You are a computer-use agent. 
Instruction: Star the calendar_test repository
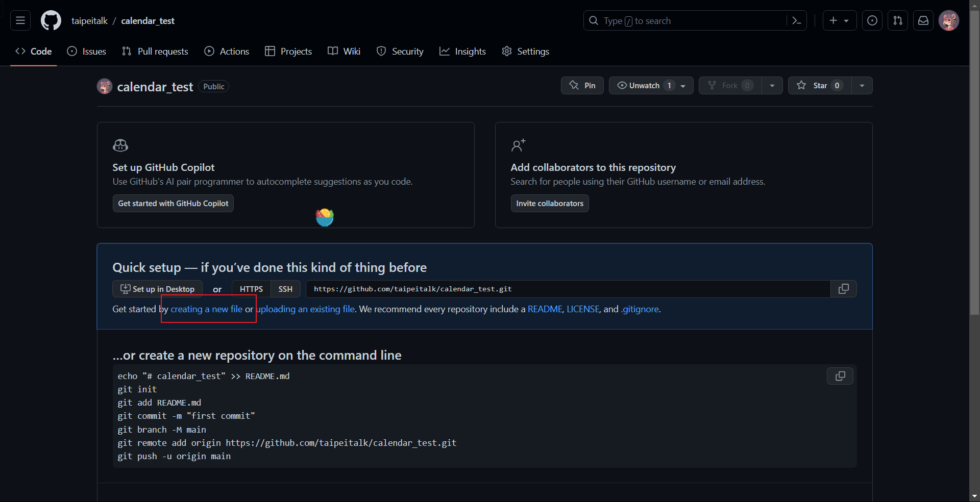pos(820,86)
